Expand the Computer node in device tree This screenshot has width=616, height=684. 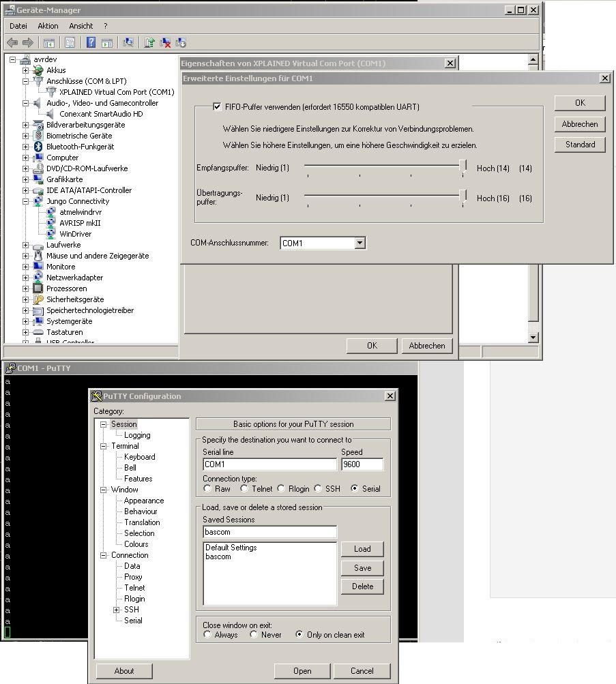pyautogui.click(x=26, y=158)
